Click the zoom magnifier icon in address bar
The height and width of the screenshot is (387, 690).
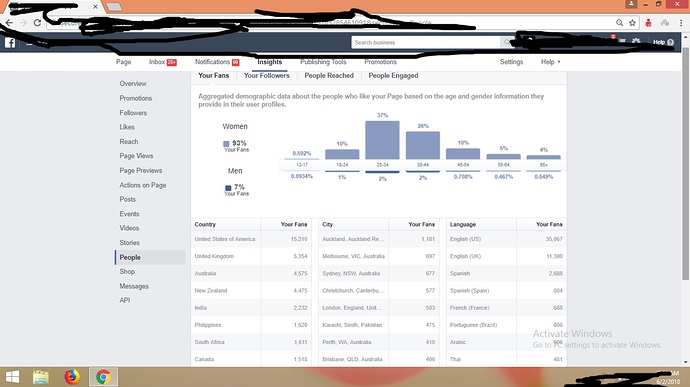click(620, 23)
